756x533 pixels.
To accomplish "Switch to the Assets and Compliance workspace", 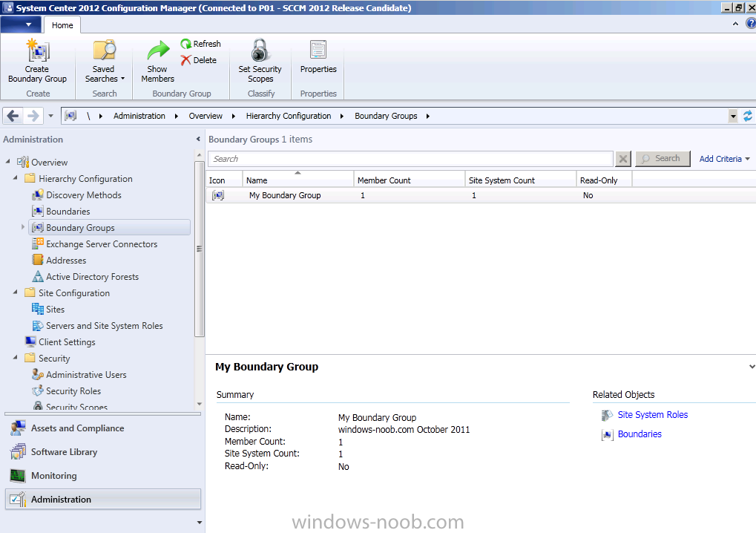I will coord(103,428).
